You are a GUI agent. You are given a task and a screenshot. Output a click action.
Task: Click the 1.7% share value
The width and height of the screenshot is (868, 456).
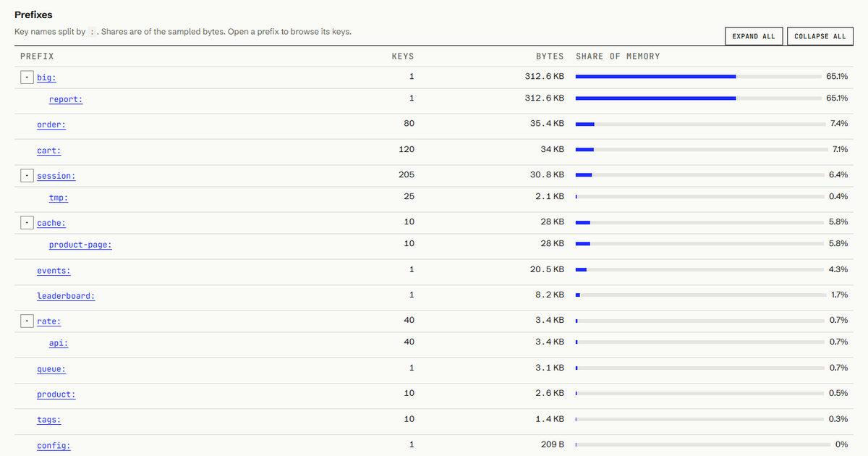point(840,295)
